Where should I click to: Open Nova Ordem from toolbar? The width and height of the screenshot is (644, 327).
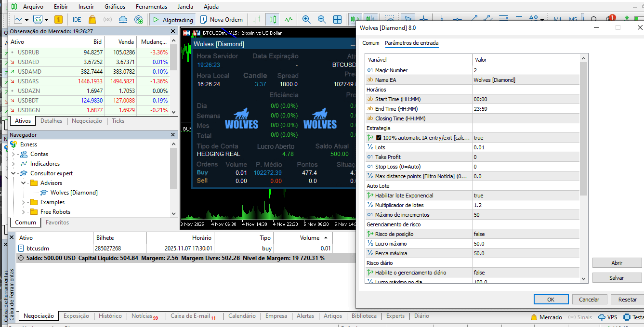point(221,20)
